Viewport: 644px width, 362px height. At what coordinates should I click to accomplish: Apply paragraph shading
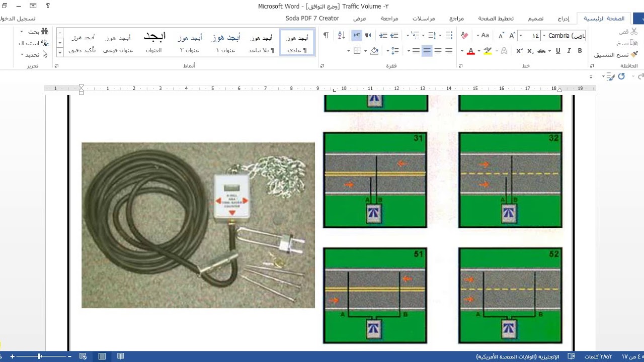374,51
